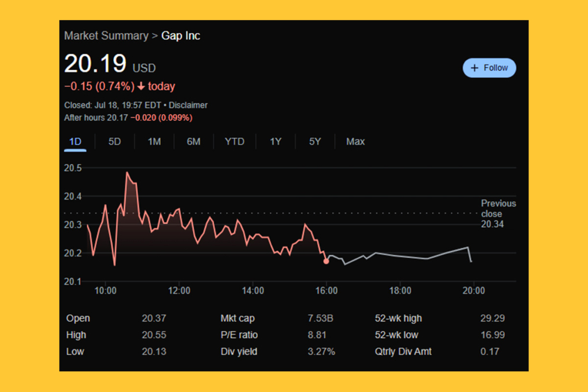This screenshot has height=392, width=588.
Task: Click the 52-wk high label
Action: [398, 319]
